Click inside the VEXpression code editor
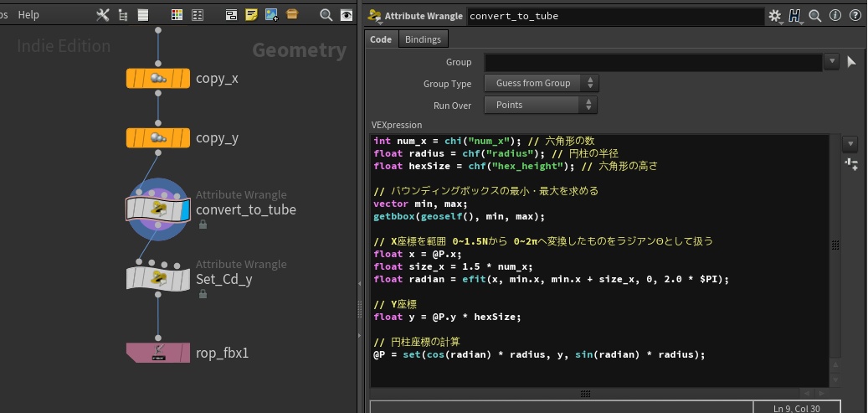The image size is (868, 413). (x=599, y=261)
